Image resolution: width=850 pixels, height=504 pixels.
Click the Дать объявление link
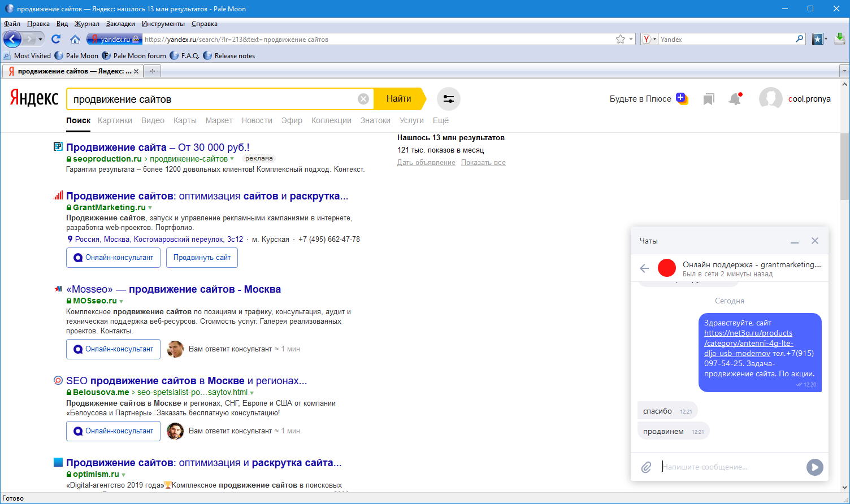tap(426, 163)
